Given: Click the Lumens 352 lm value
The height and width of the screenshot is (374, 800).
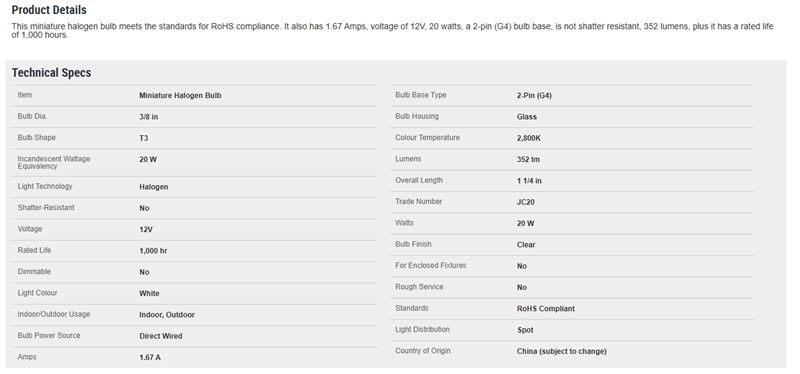Looking at the screenshot, I should point(528,160).
